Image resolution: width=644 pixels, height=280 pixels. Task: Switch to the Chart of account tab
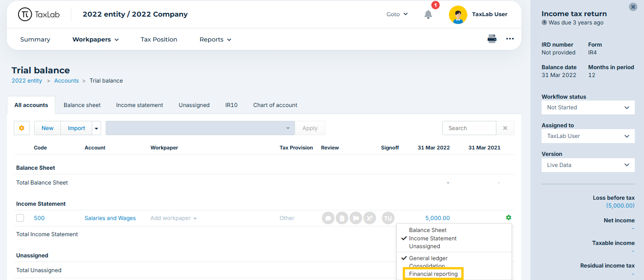[x=275, y=105]
